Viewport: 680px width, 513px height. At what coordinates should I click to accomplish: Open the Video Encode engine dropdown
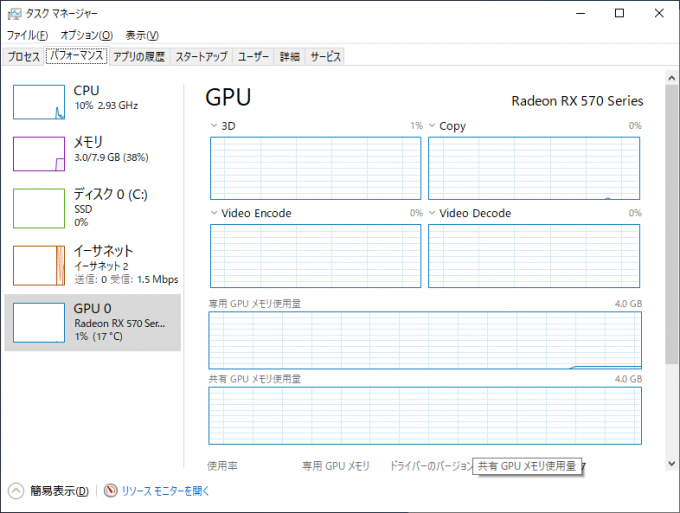[x=214, y=213]
